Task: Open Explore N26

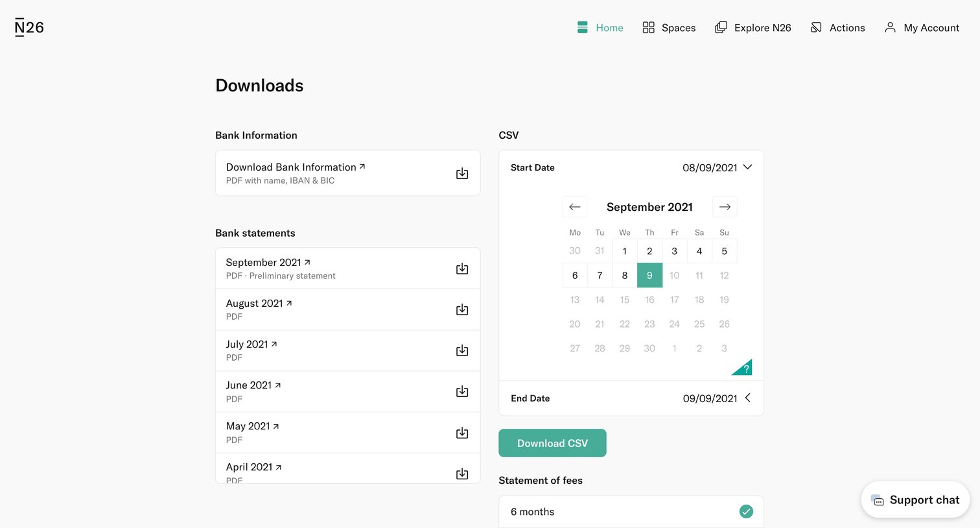Action: (753, 27)
